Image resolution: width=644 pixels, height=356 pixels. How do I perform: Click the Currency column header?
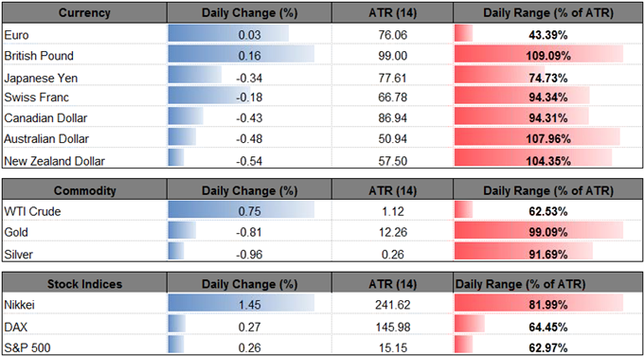click(x=84, y=13)
